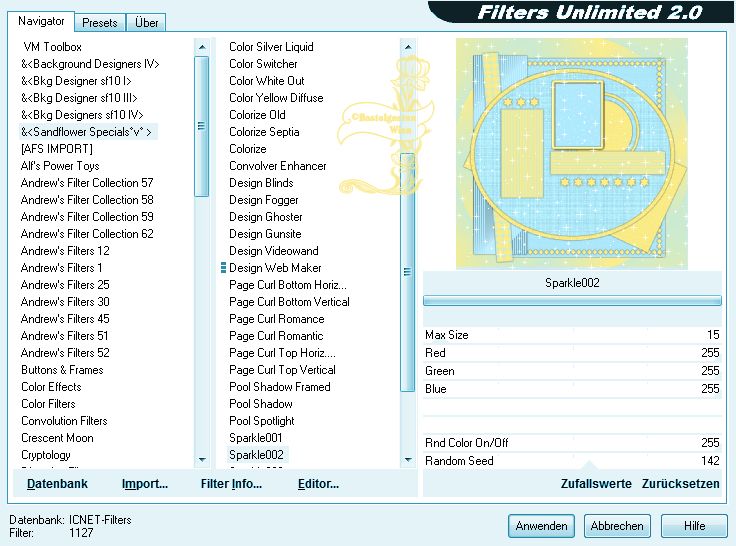Screen dimensions: 736x546
Task: Select Pool Spotlight filter
Action: pyautogui.click(x=261, y=421)
